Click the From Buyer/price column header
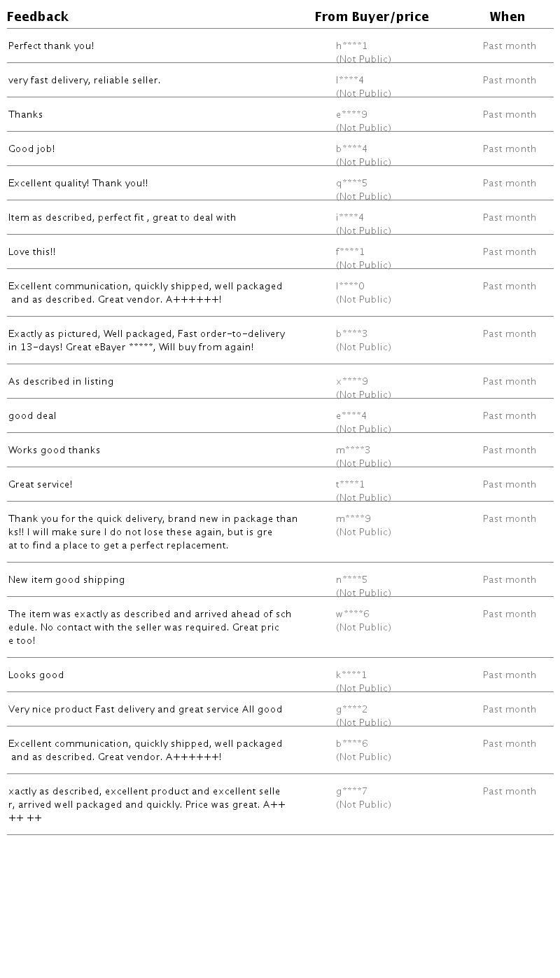Image resolution: width=560 pixels, height=978 pixels. 372,17
